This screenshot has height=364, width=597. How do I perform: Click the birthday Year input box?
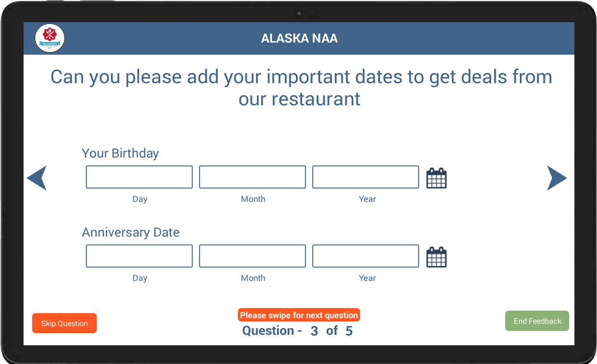(366, 177)
